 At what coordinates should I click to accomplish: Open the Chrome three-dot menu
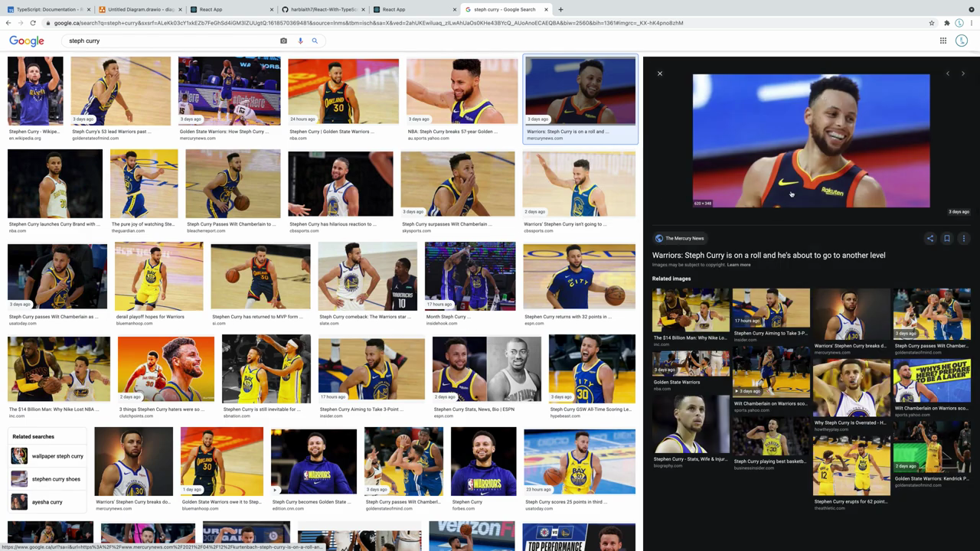pos(972,23)
